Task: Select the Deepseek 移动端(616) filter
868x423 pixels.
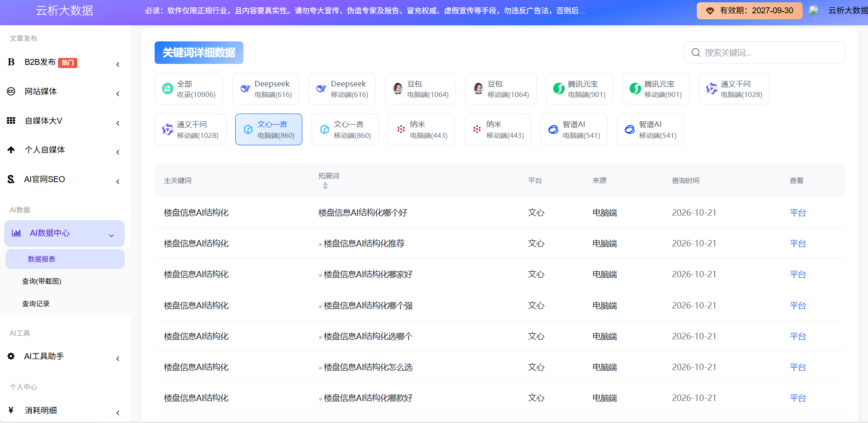Action: click(x=342, y=89)
